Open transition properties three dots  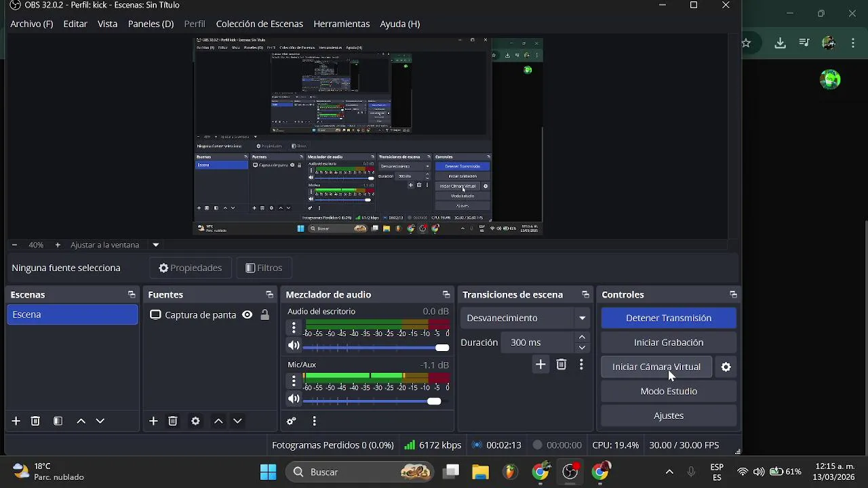tap(581, 365)
